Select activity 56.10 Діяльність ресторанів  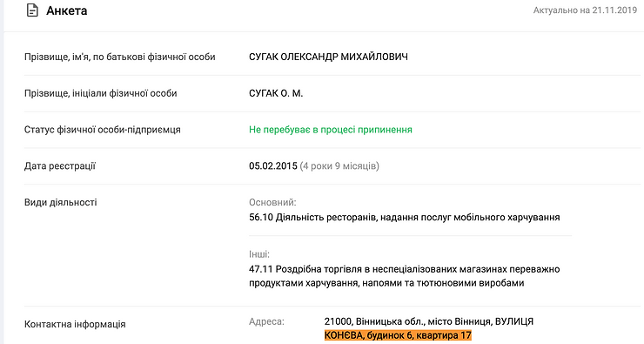click(404, 217)
